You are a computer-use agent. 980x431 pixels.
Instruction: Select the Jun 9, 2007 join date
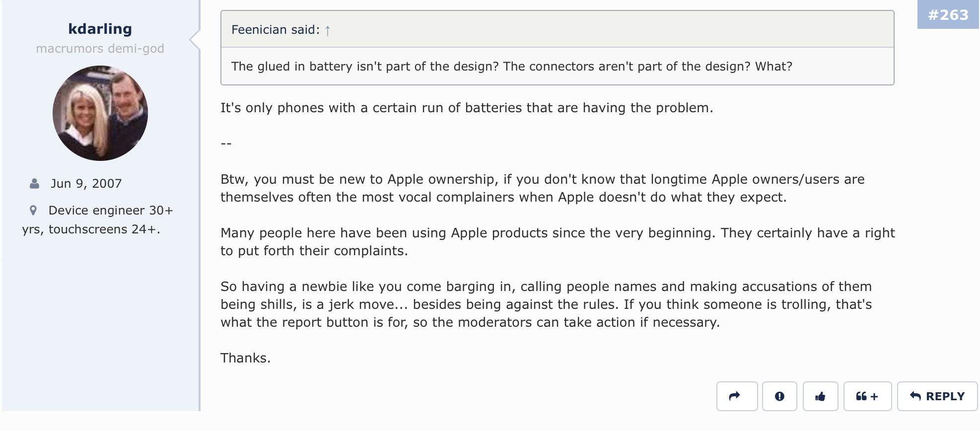click(x=86, y=184)
